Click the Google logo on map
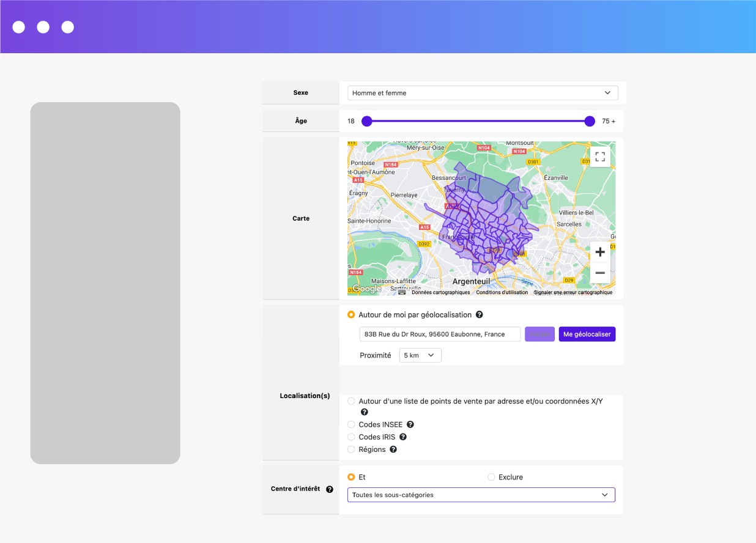Image resolution: width=756 pixels, height=543 pixels. tap(366, 289)
